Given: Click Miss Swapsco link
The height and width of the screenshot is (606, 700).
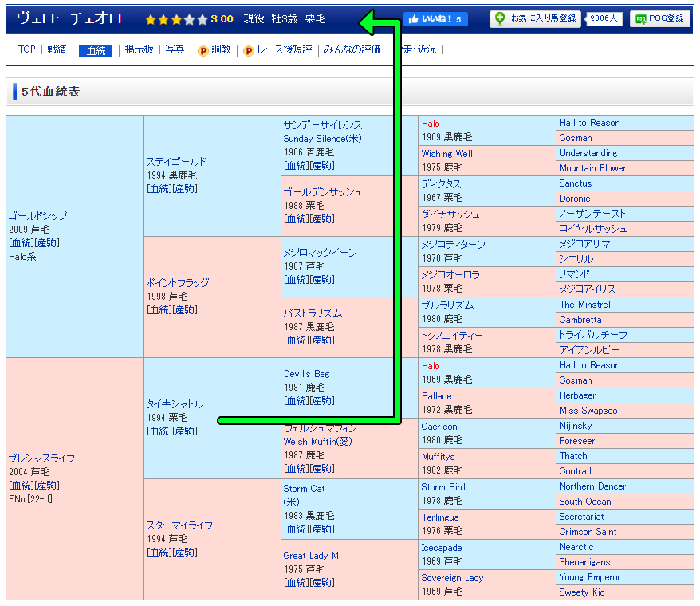Looking at the screenshot, I should coord(588,411).
